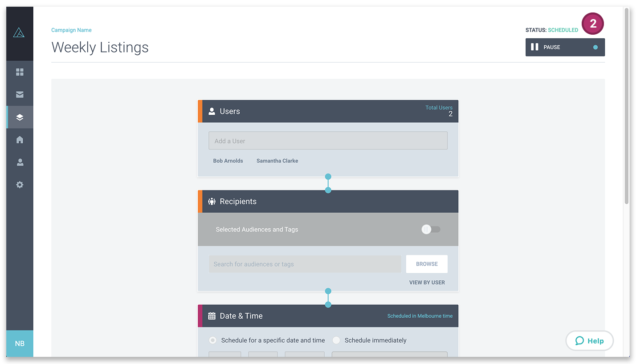Open the home properties icon in the sidebar
636x364 pixels.
pyautogui.click(x=20, y=139)
